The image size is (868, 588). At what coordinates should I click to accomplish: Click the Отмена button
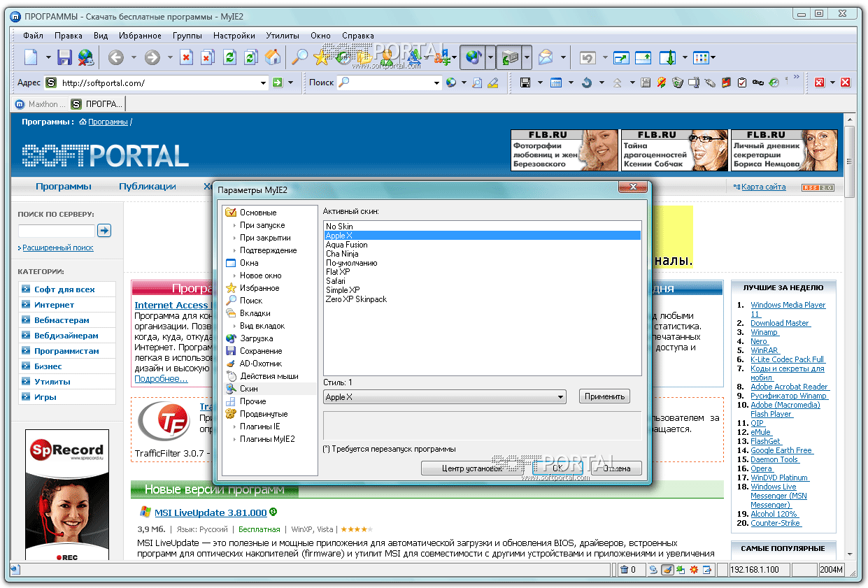616,468
